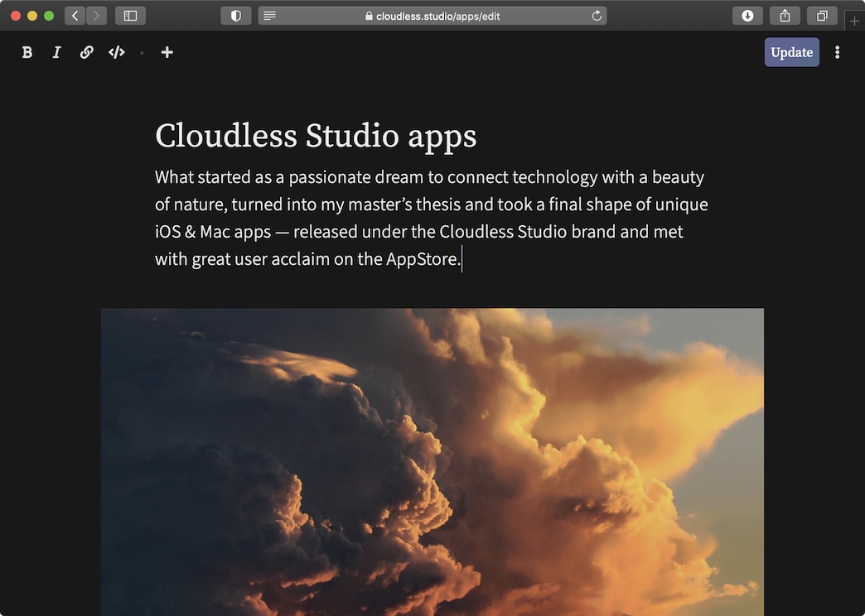Select the sunset clouds image
This screenshot has height=616, width=865.
[432, 462]
